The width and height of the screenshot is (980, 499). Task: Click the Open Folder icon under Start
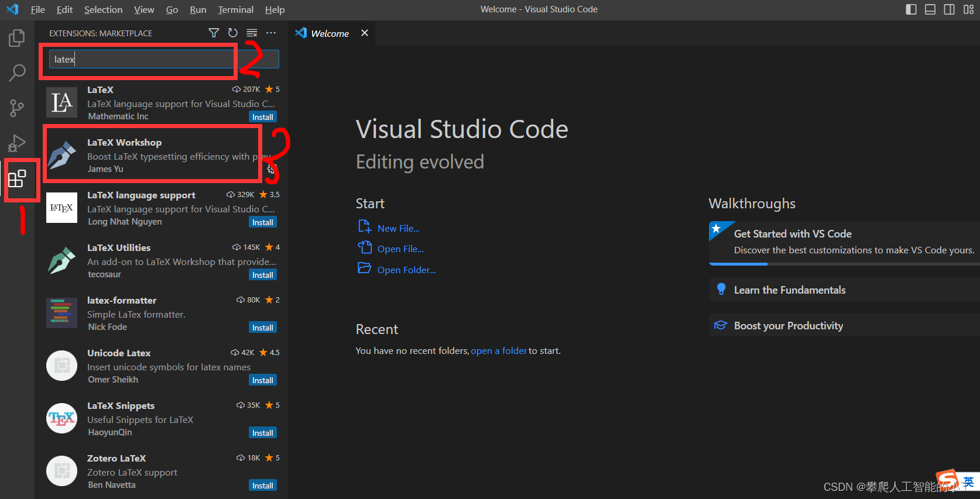pos(364,268)
